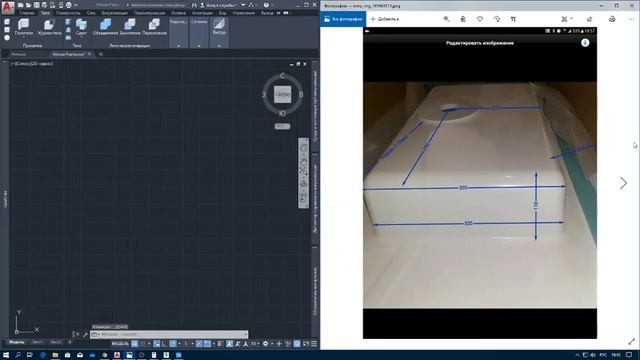The image size is (640, 360).
Task: Add a new drawing tab with plus
Action: [100, 54]
